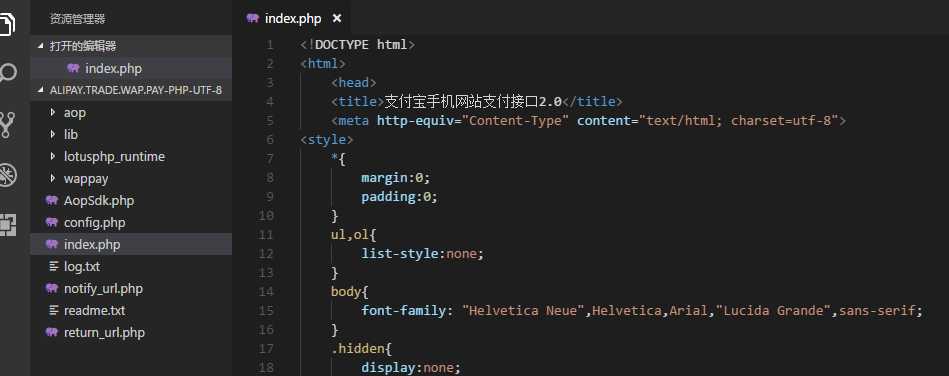The image size is (949, 376).
Task: Collapse the ALIPAY.TRADE.WAP.PAY-PHP-UTF-8 project section
Action: point(131,90)
